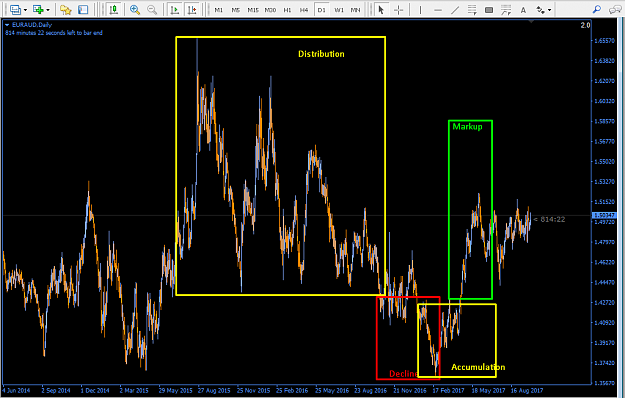Open the chat bubbles icon

[x=615, y=9]
